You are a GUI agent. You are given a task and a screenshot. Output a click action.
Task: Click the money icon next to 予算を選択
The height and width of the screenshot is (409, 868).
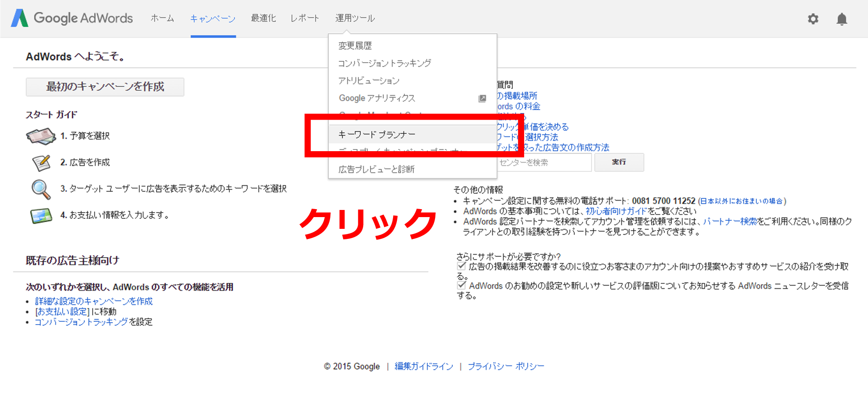pyautogui.click(x=41, y=136)
